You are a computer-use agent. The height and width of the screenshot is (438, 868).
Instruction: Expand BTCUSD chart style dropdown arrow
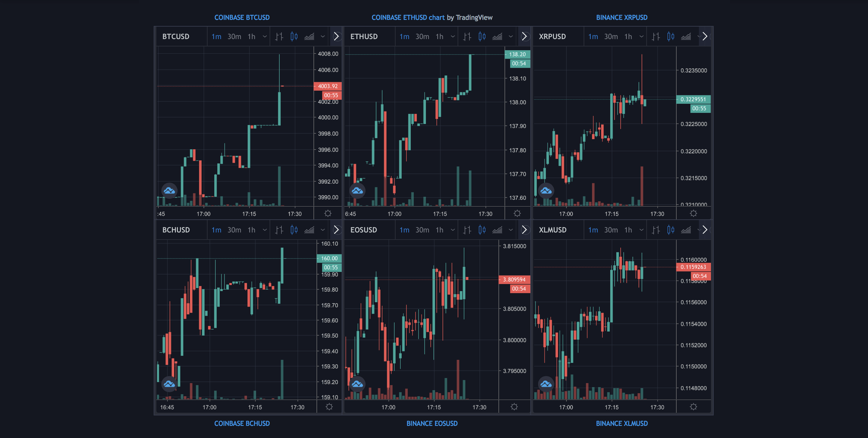[x=323, y=36]
